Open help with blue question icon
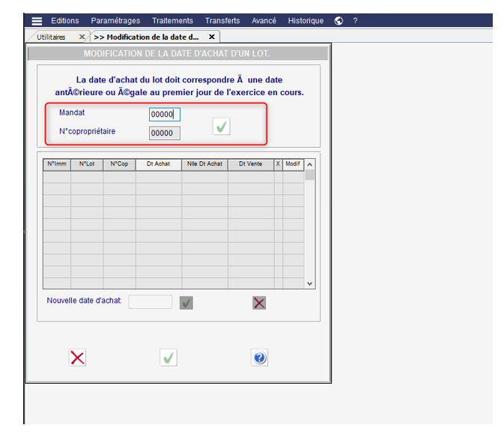The height and width of the screenshot is (440, 504). [x=259, y=358]
